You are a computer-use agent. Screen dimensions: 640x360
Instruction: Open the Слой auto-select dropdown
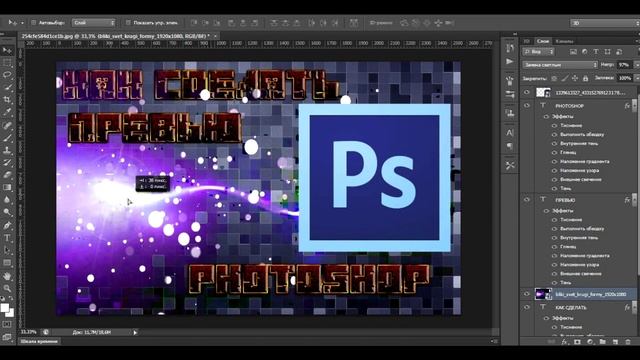tap(94, 23)
